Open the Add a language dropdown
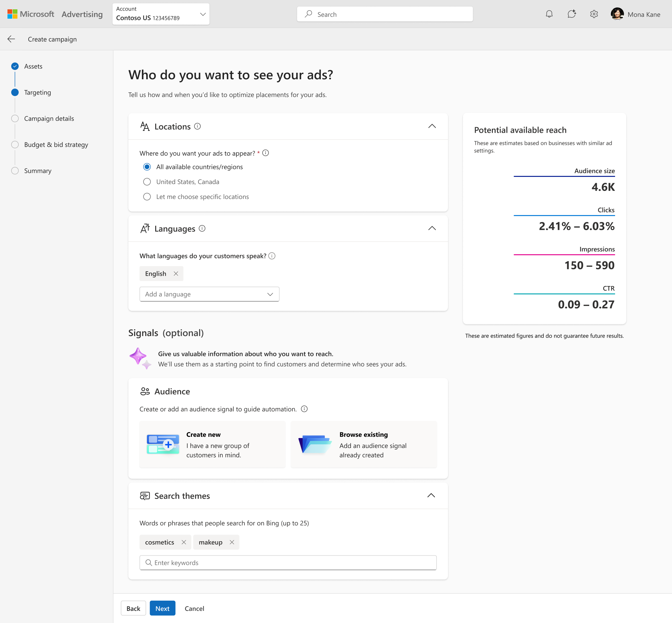Image resolution: width=672 pixels, height=623 pixels. pyautogui.click(x=209, y=294)
